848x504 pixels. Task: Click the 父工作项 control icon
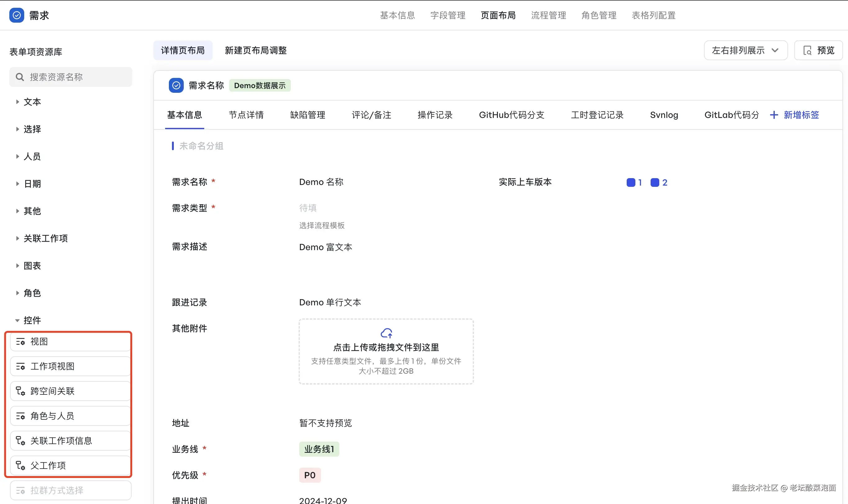pyautogui.click(x=20, y=466)
